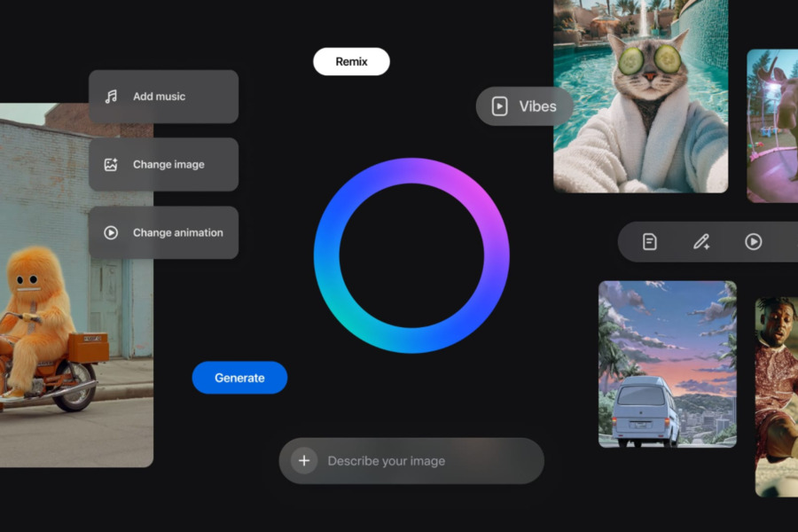798x532 pixels.
Task: Select the magic pencil edit icon
Action: click(702, 242)
